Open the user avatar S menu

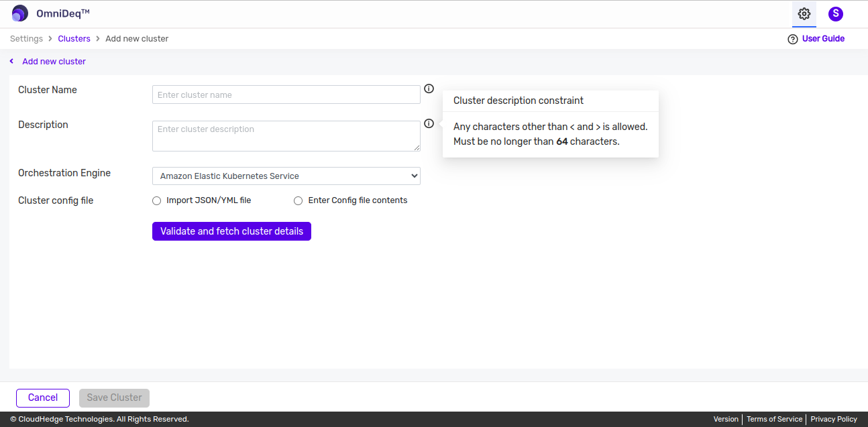tap(836, 13)
